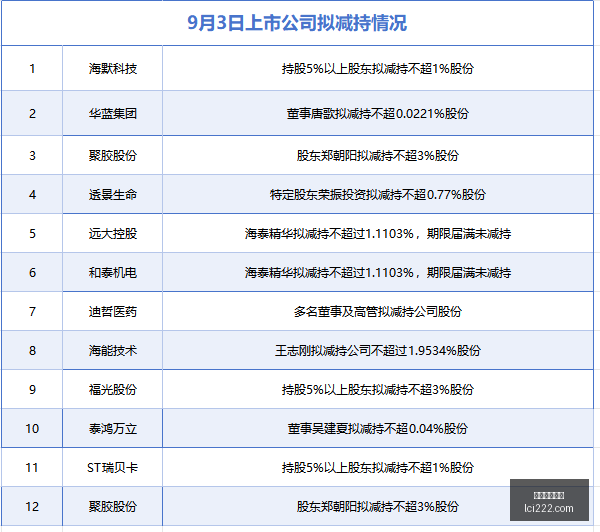Click the row number 12 cell
Viewport: 600px width, 532px height.
(32, 507)
